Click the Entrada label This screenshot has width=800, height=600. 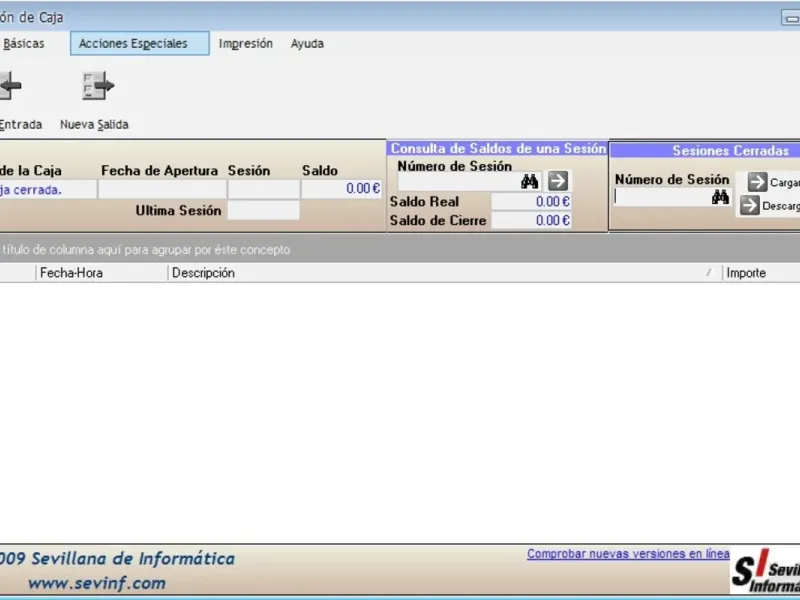click(x=20, y=124)
